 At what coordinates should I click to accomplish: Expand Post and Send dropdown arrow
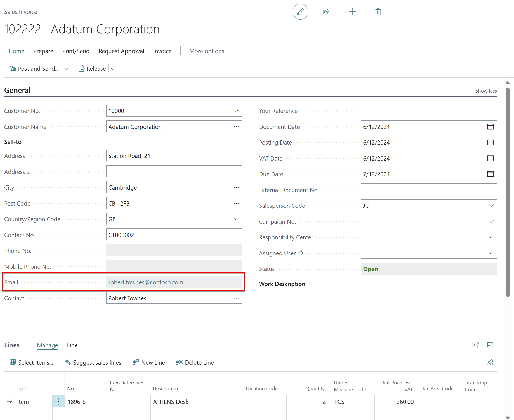[x=66, y=69]
